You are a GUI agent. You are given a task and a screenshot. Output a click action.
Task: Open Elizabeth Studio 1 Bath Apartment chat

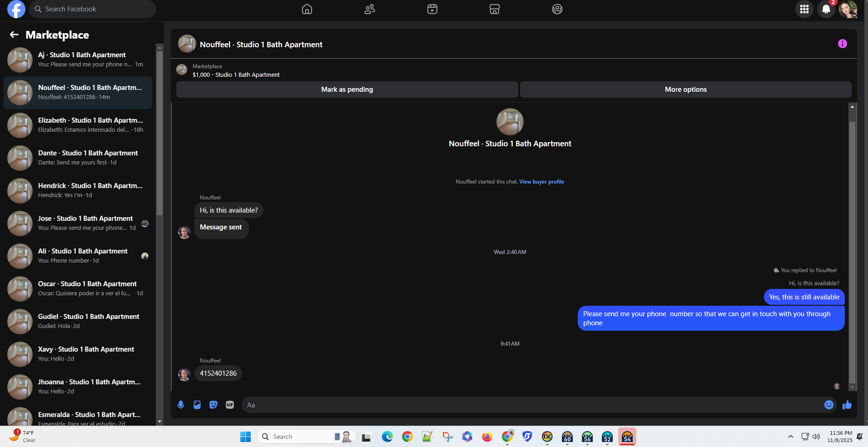pyautogui.click(x=78, y=125)
